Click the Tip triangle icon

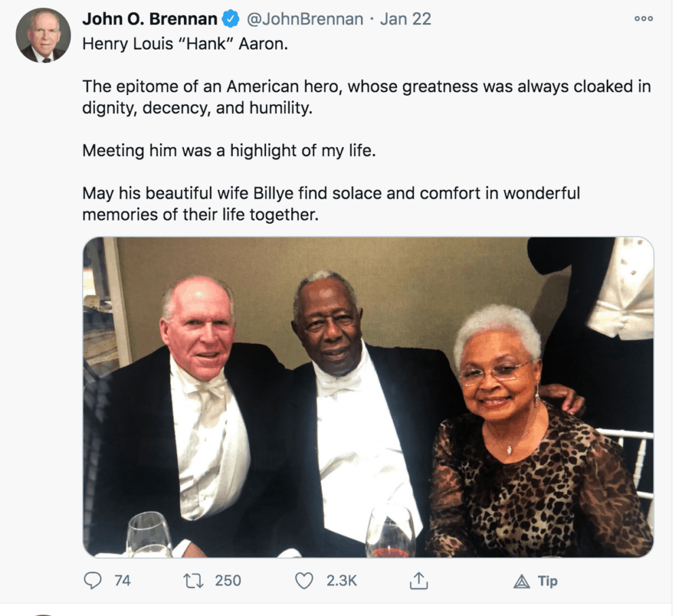point(522,581)
